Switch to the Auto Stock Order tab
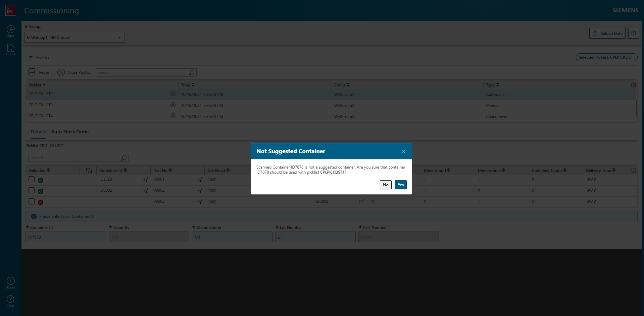Viewport: 644px width, 316px height. (x=70, y=132)
